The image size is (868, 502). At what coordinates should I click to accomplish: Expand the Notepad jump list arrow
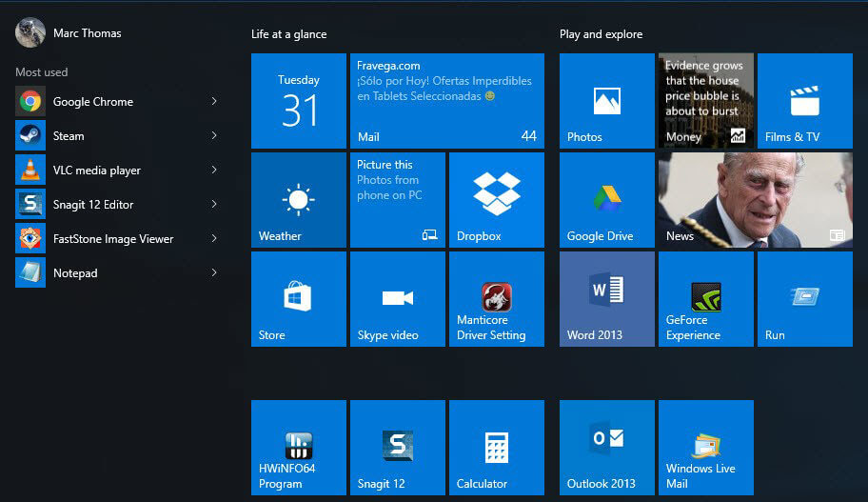click(x=214, y=273)
